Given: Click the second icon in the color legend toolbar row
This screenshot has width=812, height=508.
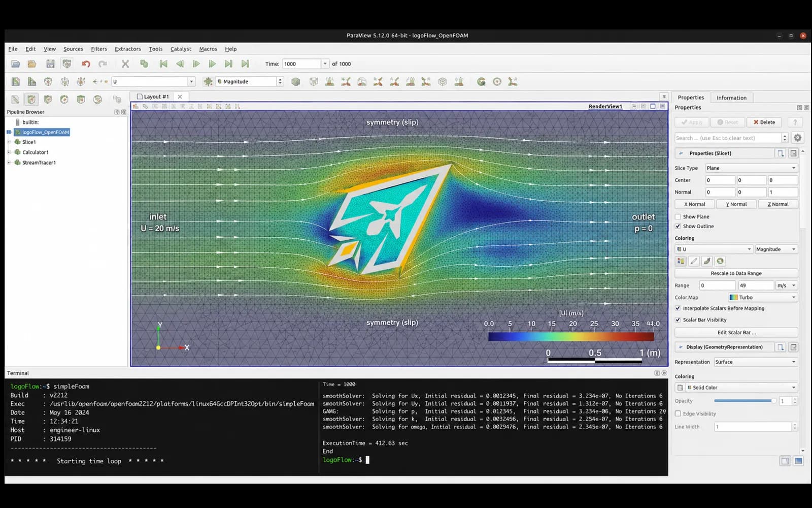Looking at the screenshot, I should point(32,82).
